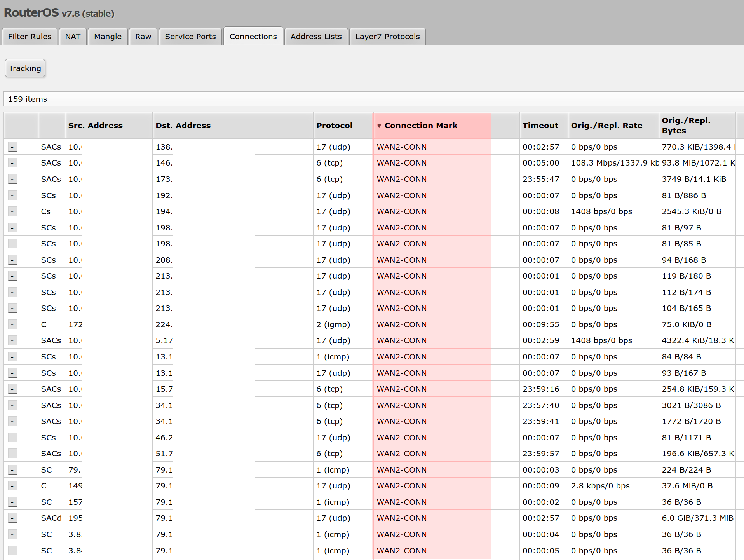The height and width of the screenshot is (560, 744).
Task: Remove the icmp connection to 13.1
Action: coord(12,357)
